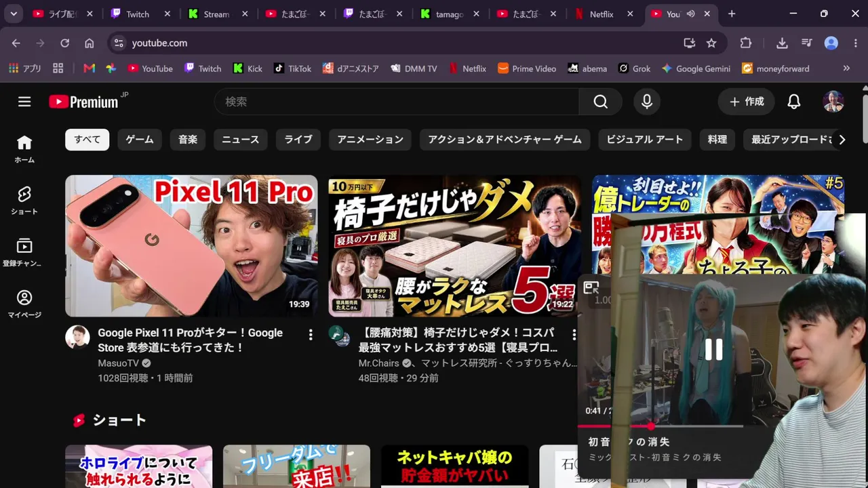Reload the current page

coord(65,43)
